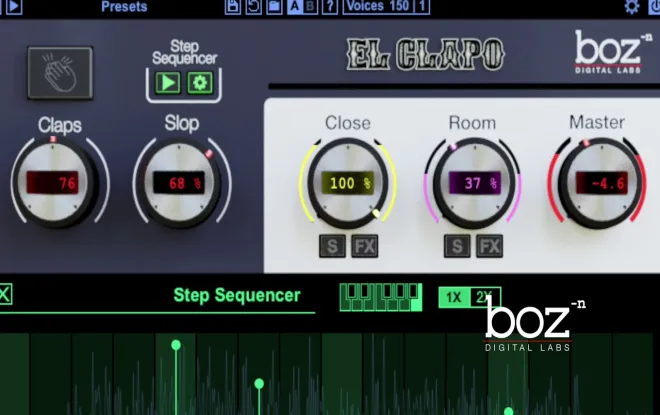Viewport: 660px width, 415px height.
Task: Click the green piano keyboard icon
Action: point(381,298)
